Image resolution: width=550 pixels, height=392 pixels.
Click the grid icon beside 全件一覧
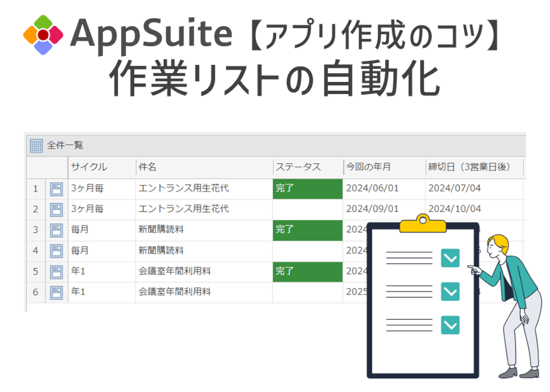pos(36,146)
